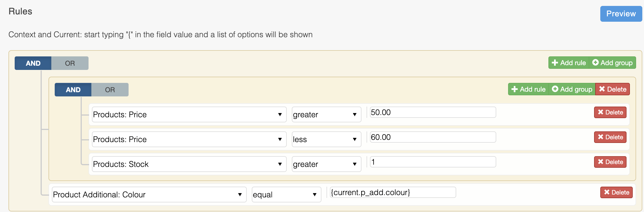Open the 'equal' operator dropdown
The width and height of the screenshot is (644, 212).
[x=286, y=195]
